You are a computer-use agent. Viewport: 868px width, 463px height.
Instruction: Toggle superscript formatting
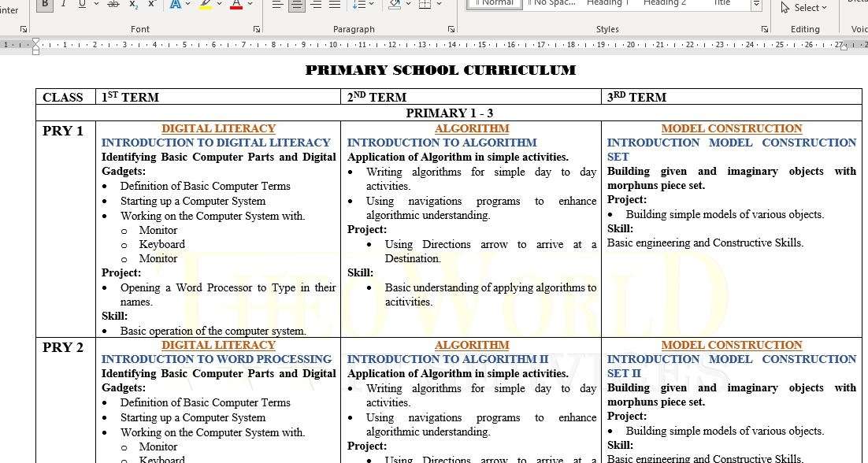tap(152, 4)
